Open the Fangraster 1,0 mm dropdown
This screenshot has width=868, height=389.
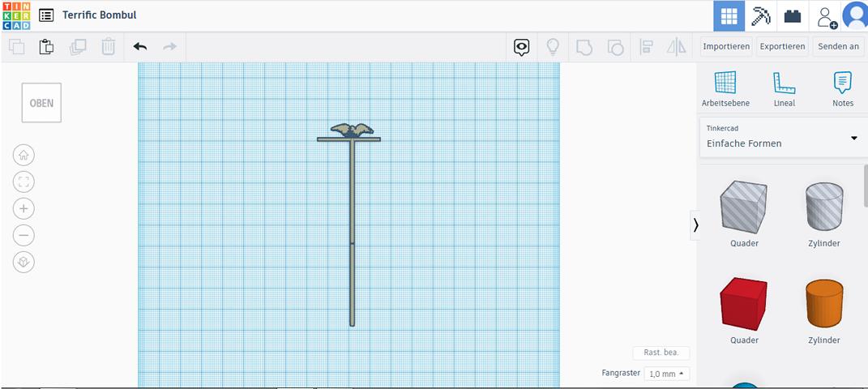click(667, 374)
